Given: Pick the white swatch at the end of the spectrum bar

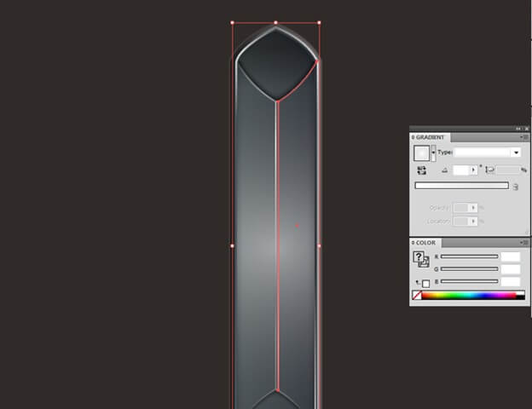Looking at the screenshot, I should (x=520, y=293).
